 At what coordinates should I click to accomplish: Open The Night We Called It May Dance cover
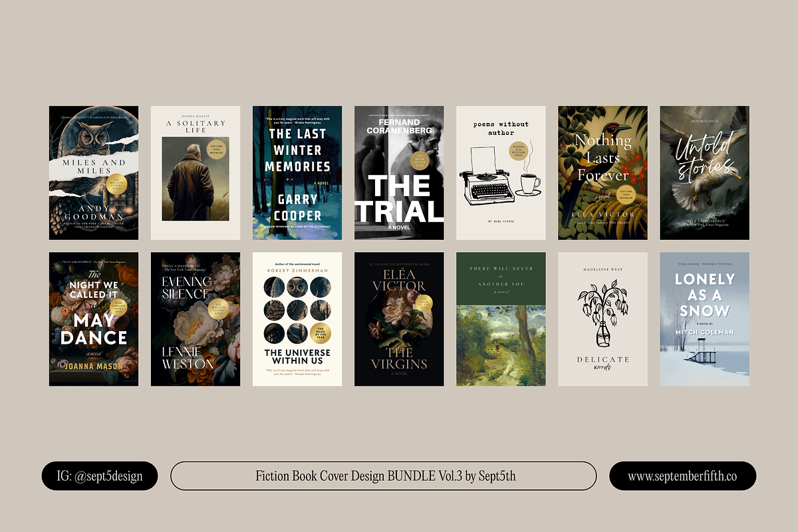(x=94, y=319)
